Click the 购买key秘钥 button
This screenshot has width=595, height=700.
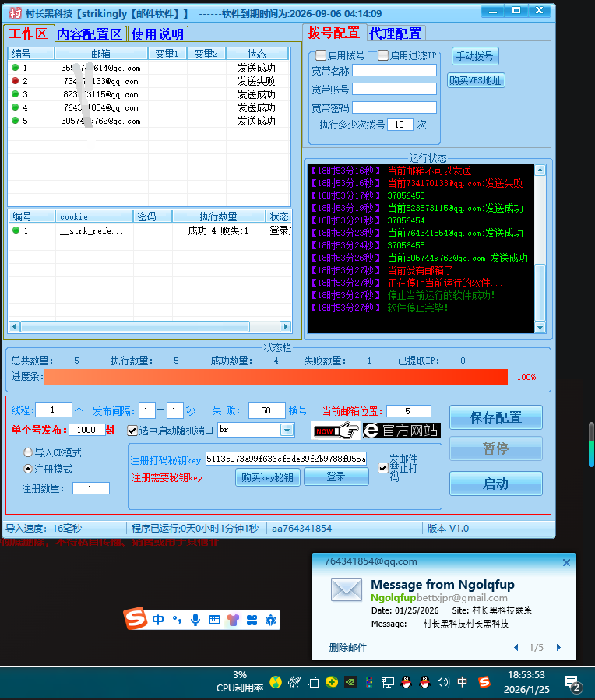point(268,477)
